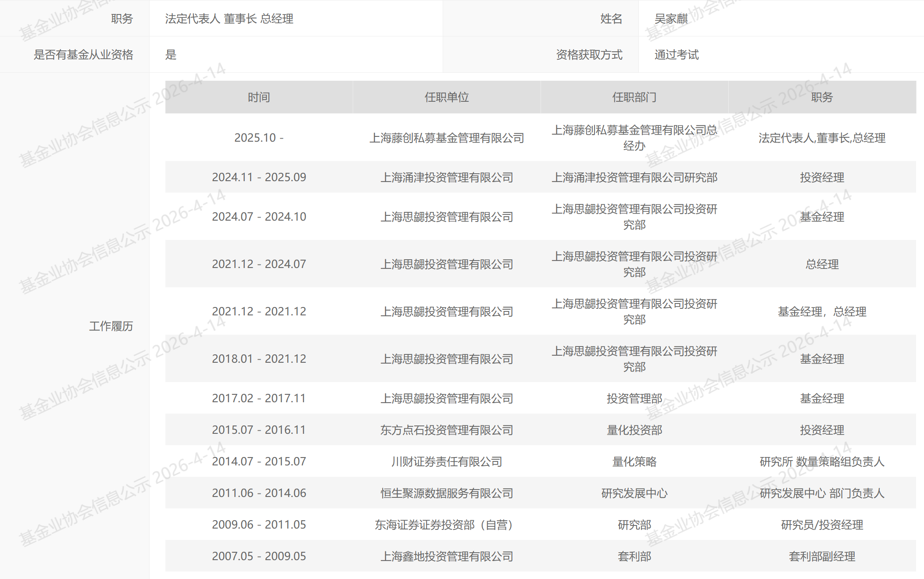Select 川财证券责任有限公司 entry
This screenshot has width=924, height=579.
pyautogui.click(x=447, y=461)
